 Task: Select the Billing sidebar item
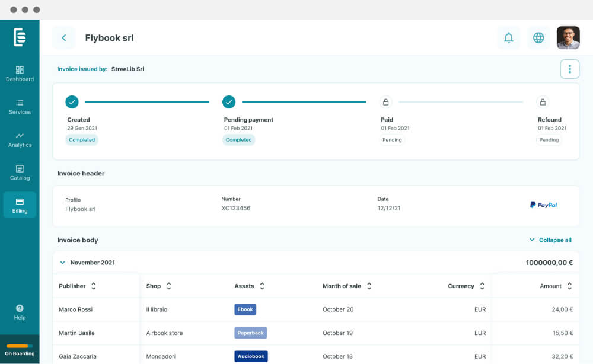[20, 205]
